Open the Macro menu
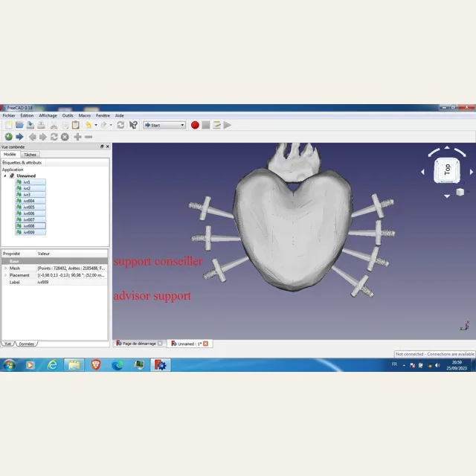 84,116
